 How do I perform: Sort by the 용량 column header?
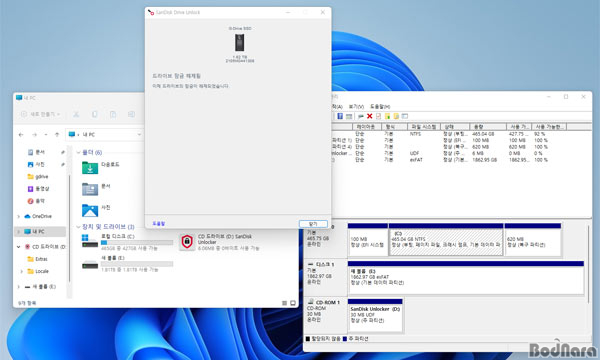(x=488, y=127)
